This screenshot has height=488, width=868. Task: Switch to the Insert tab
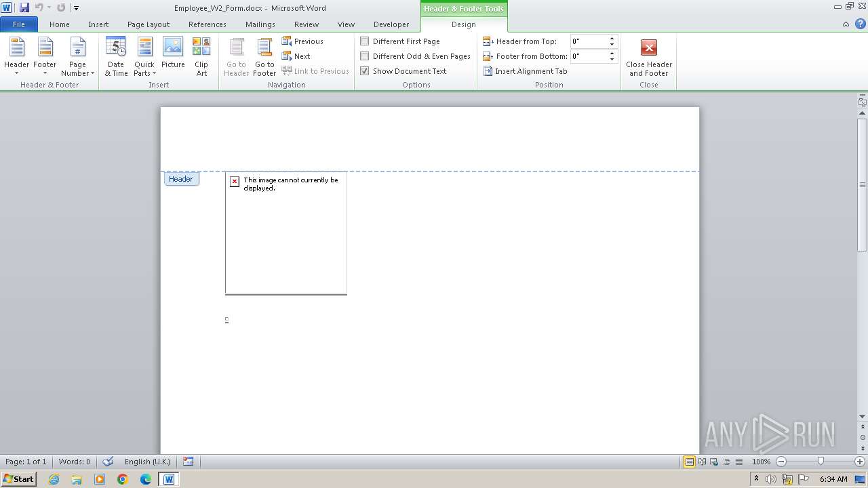point(98,24)
